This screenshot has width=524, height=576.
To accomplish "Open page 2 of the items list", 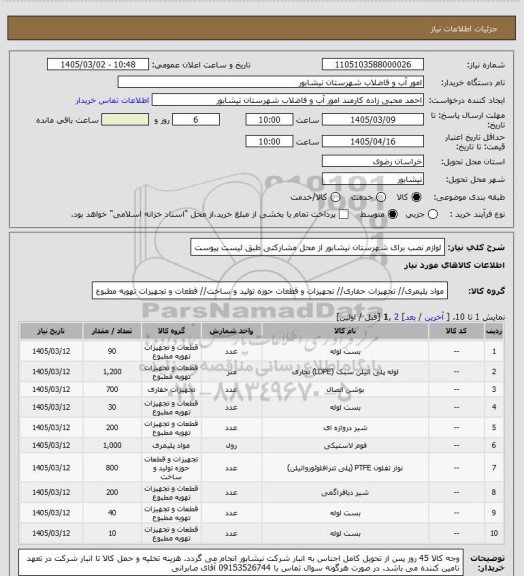I will point(396,317).
